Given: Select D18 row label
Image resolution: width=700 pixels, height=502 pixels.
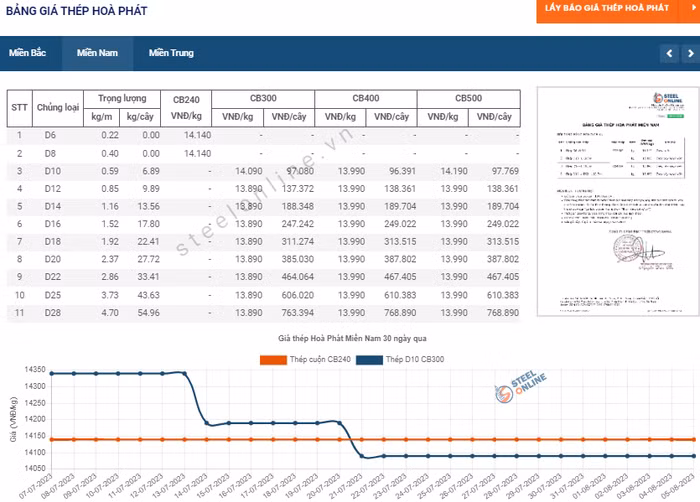Looking at the screenshot, I should tap(53, 242).
